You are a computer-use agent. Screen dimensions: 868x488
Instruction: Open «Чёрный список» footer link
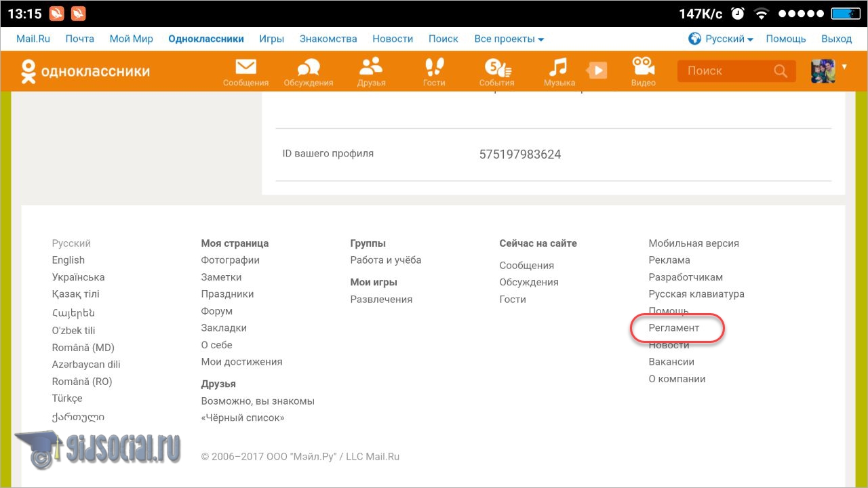tap(243, 418)
